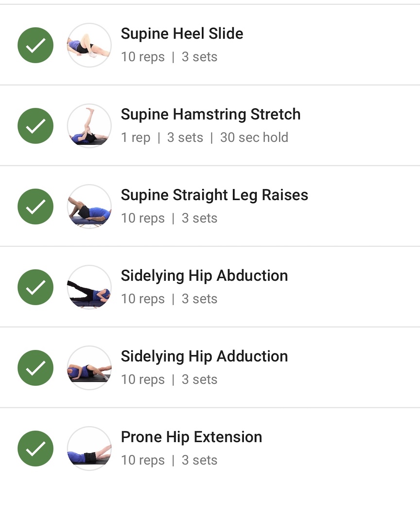Viewport: 420px width, 518px height.
Task: Uncheck the Sidelying Hip Abduction checkmark
Action: 35,287
